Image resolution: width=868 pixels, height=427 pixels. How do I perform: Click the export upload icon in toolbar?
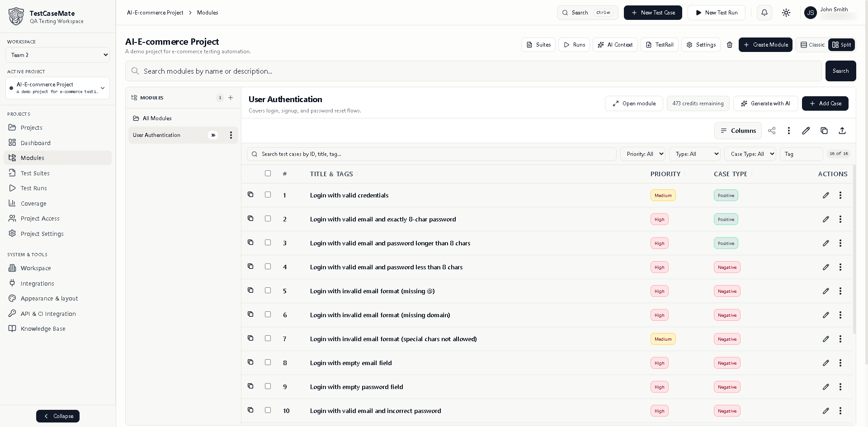(842, 131)
